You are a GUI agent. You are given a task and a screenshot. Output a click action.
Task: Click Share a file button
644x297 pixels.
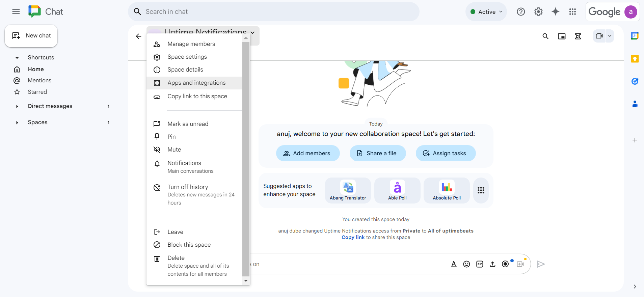point(378,153)
